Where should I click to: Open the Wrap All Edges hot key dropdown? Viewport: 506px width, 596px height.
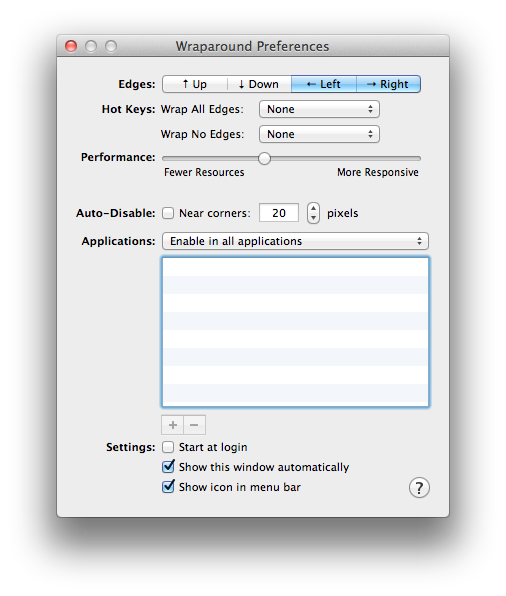319,109
